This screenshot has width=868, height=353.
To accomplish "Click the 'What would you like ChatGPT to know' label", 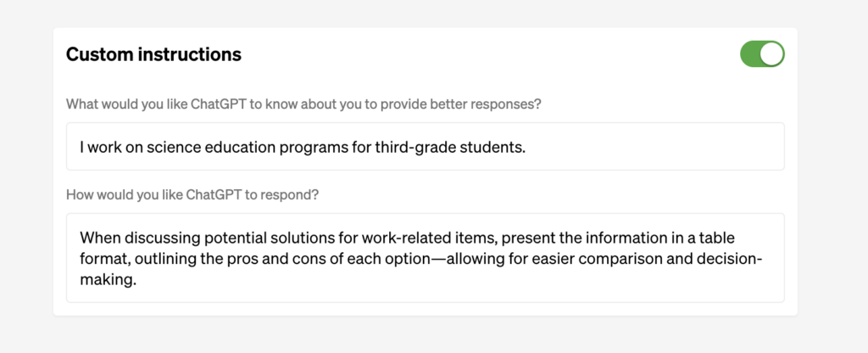I will tap(303, 104).
